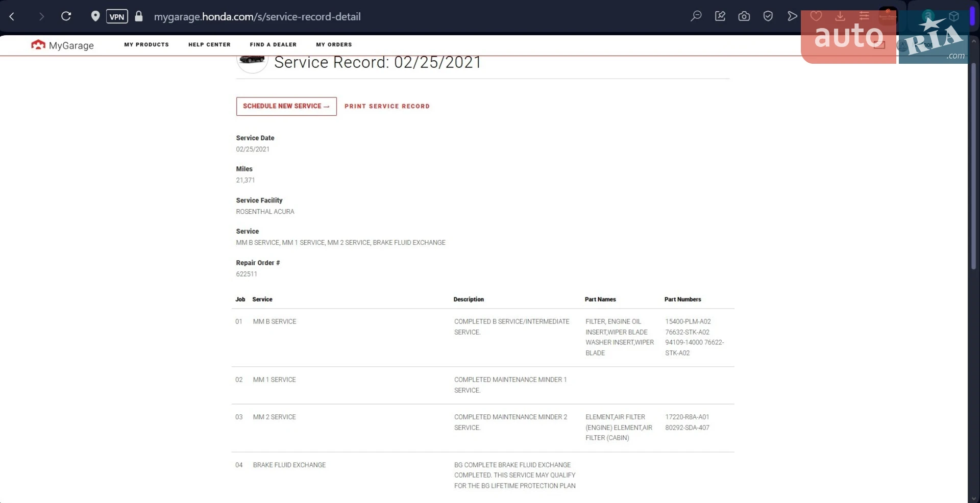980x503 pixels.
Task: Open the MY PRODUCTS menu
Action: (x=146, y=44)
